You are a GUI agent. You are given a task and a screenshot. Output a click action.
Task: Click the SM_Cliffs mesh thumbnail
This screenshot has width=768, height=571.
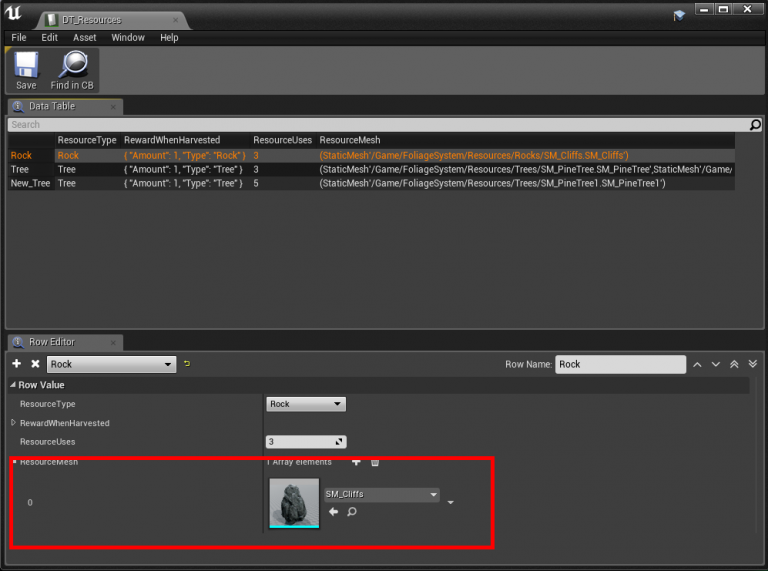294,500
